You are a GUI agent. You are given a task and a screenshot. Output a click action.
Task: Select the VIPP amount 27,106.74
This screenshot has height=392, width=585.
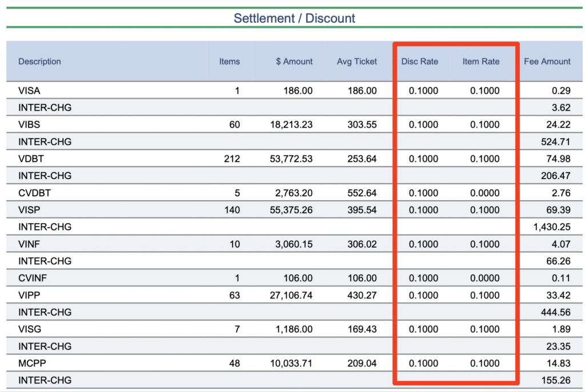pyautogui.click(x=290, y=296)
